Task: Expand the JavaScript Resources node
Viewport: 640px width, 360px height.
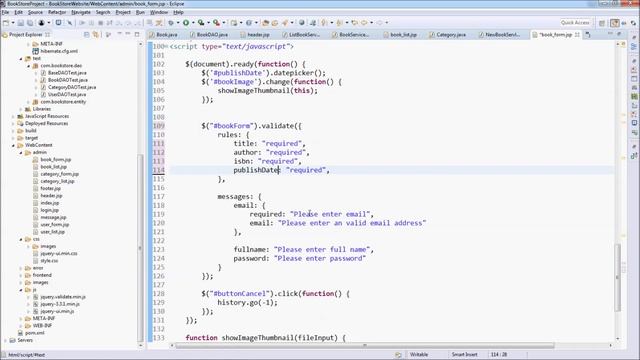Action: click(x=13, y=116)
